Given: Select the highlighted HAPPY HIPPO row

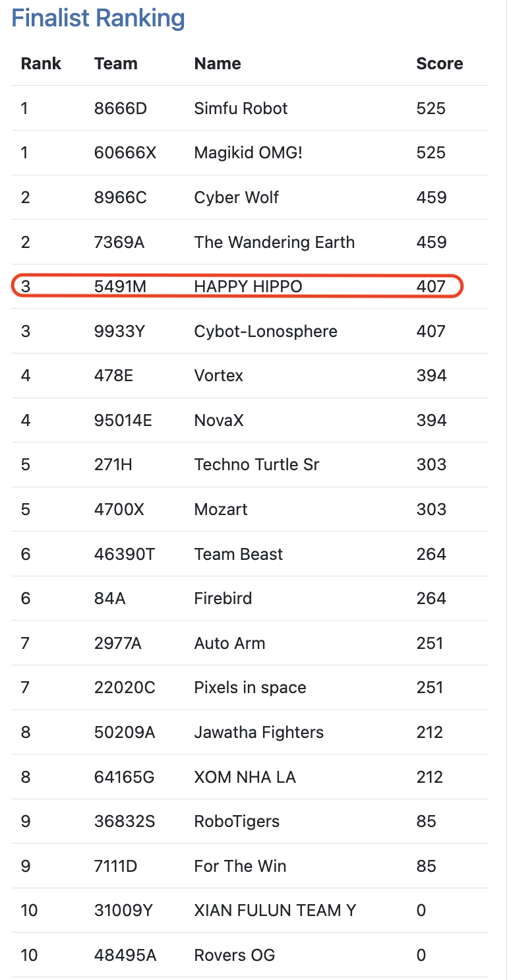Looking at the screenshot, I should click(237, 287).
